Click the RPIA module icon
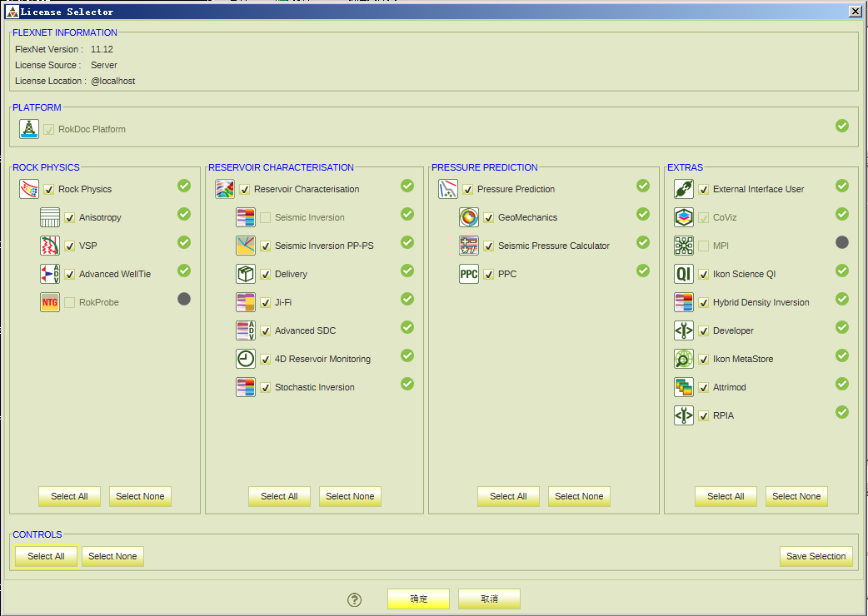The height and width of the screenshot is (616, 868). [684, 415]
